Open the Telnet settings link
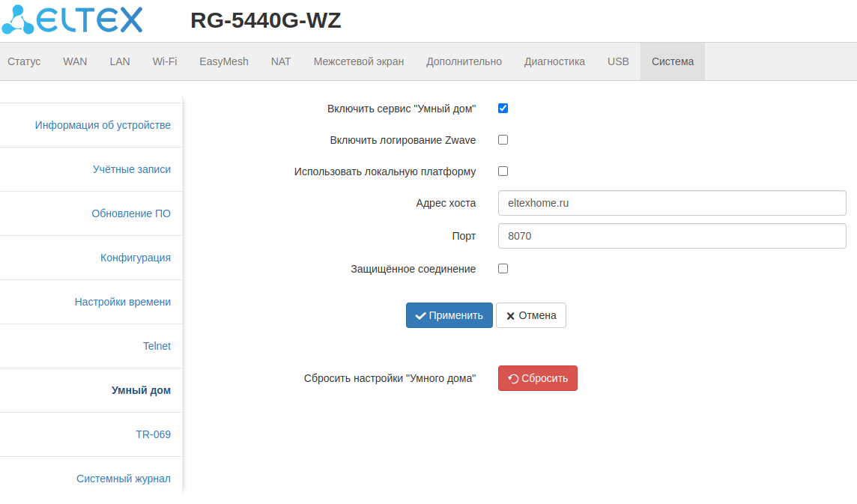857x504 pixels. click(x=157, y=346)
